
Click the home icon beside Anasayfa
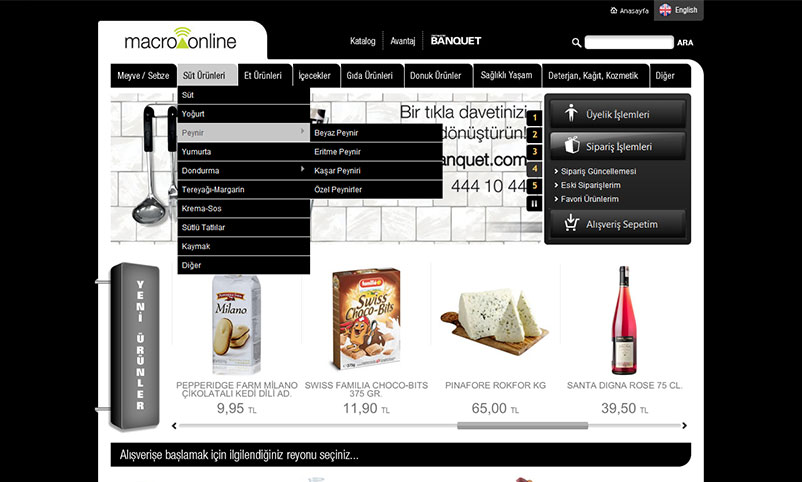(x=614, y=10)
